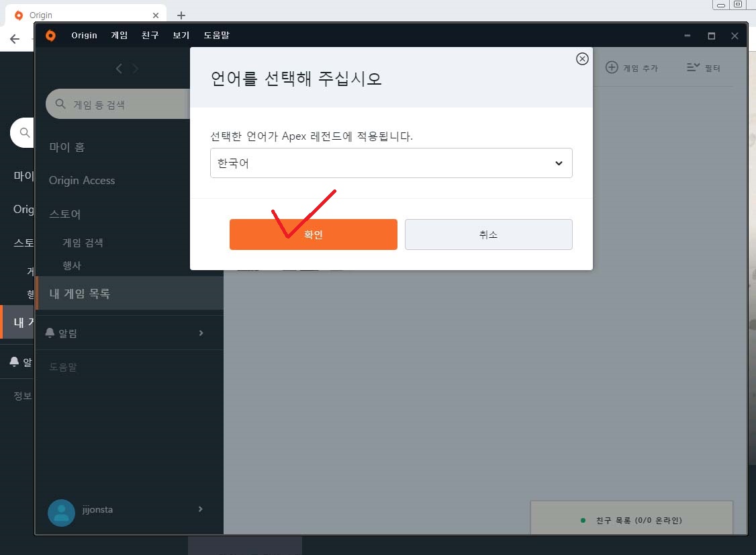Close the language dialog with X icon
Screen dimensions: 756x555
[x=582, y=59]
